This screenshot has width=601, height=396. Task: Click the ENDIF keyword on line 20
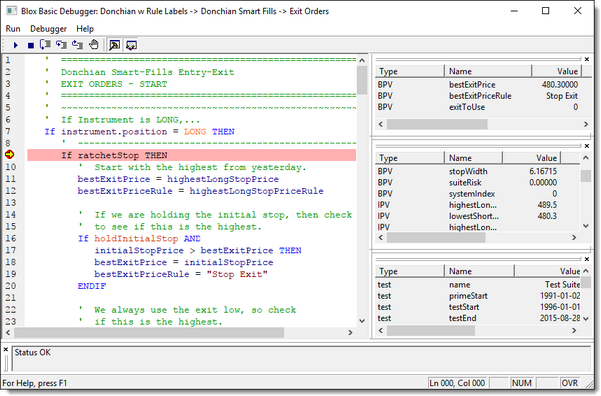(92, 286)
